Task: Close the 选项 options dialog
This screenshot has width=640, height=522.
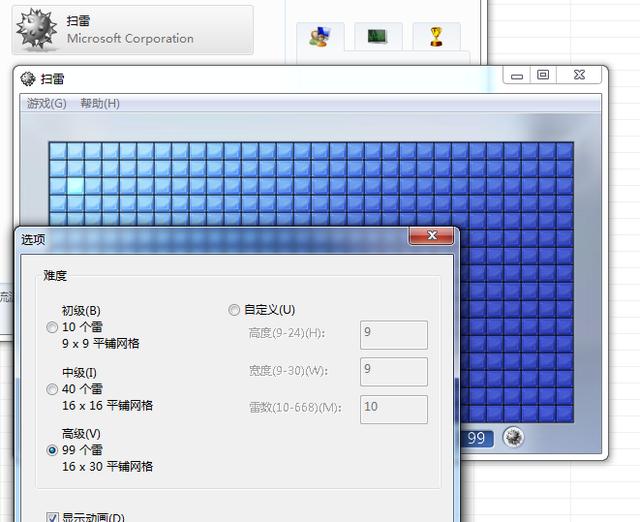Action: click(431, 235)
